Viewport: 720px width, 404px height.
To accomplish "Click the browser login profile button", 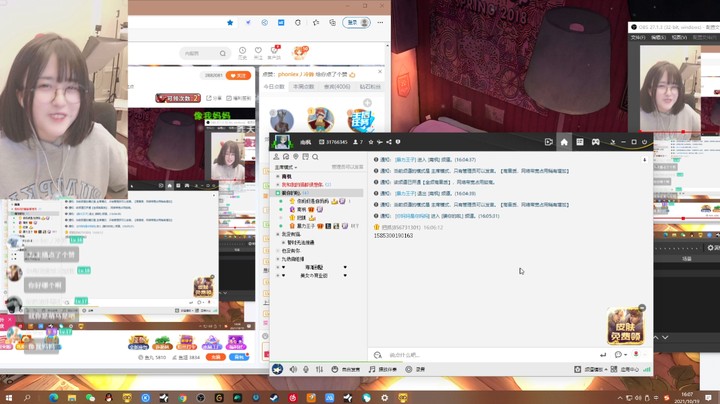I will click(356, 22).
